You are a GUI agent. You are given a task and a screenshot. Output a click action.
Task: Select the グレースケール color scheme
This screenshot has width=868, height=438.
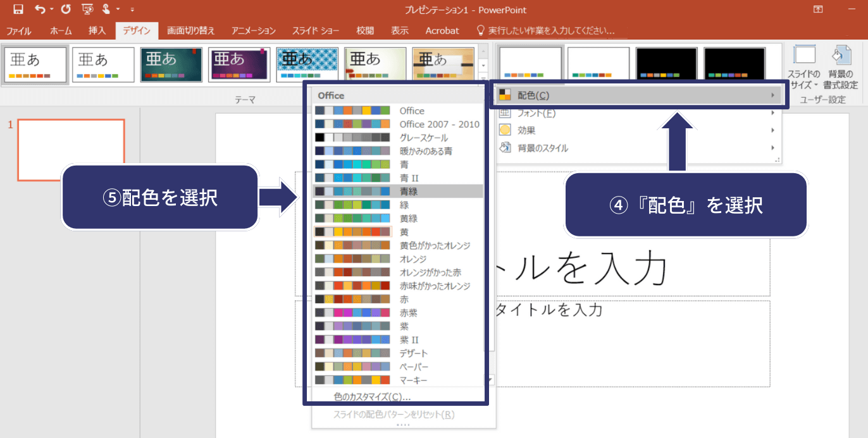(x=399, y=138)
